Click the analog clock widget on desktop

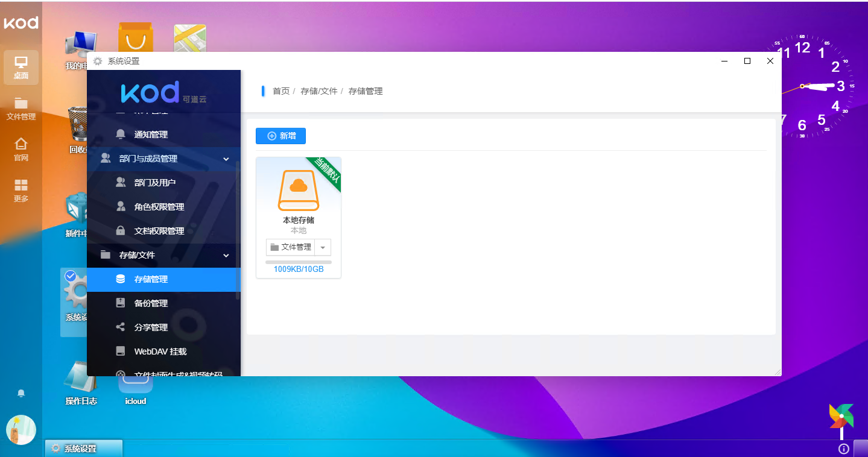click(x=811, y=86)
